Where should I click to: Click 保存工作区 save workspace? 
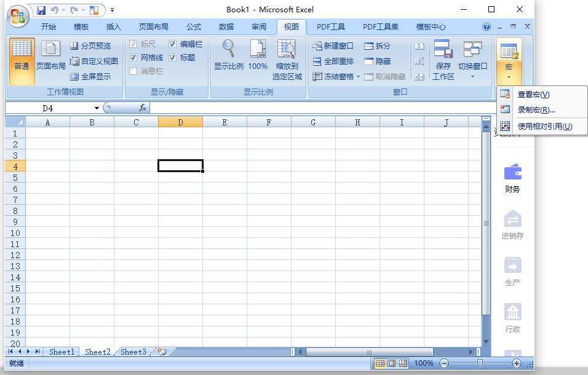coord(443,60)
